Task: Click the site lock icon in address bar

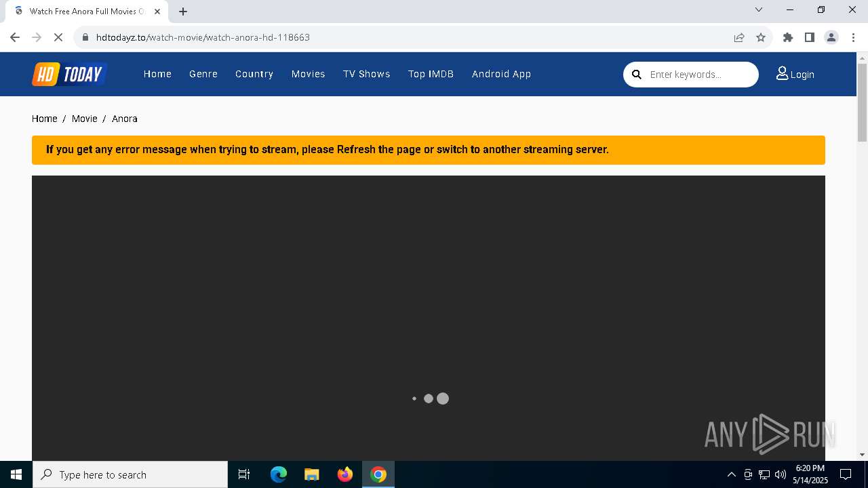Action: pos(85,37)
